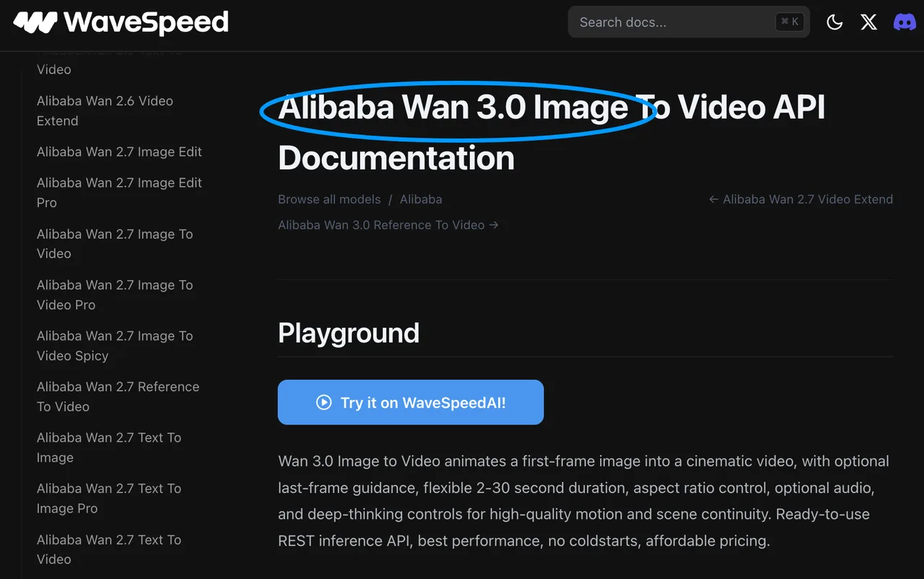Open Alibaba Wan 2.7 Image To Video Spicy

click(x=115, y=346)
